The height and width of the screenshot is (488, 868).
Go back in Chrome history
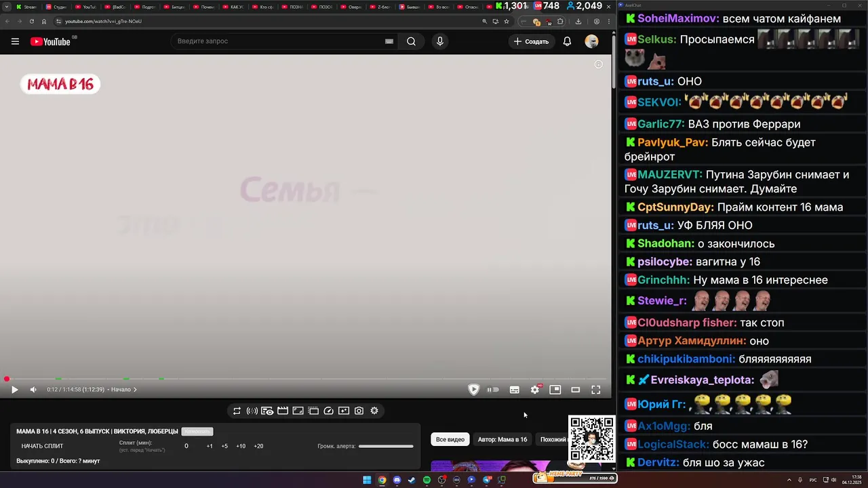pyautogui.click(x=7, y=21)
